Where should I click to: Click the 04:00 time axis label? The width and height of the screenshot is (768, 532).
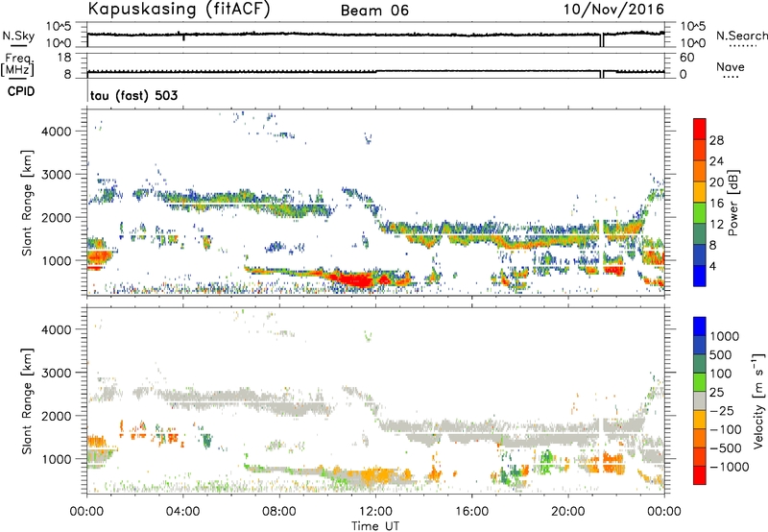[x=183, y=512]
